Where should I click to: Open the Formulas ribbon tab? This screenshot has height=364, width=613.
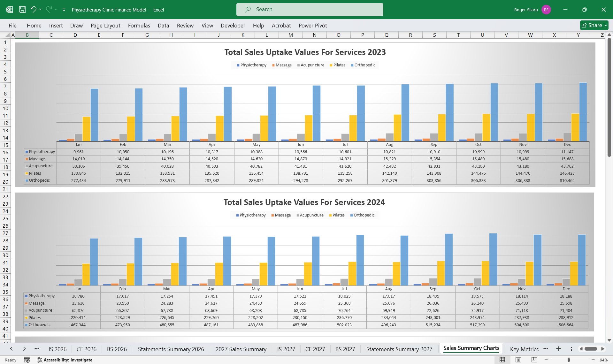click(x=139, y=26)
